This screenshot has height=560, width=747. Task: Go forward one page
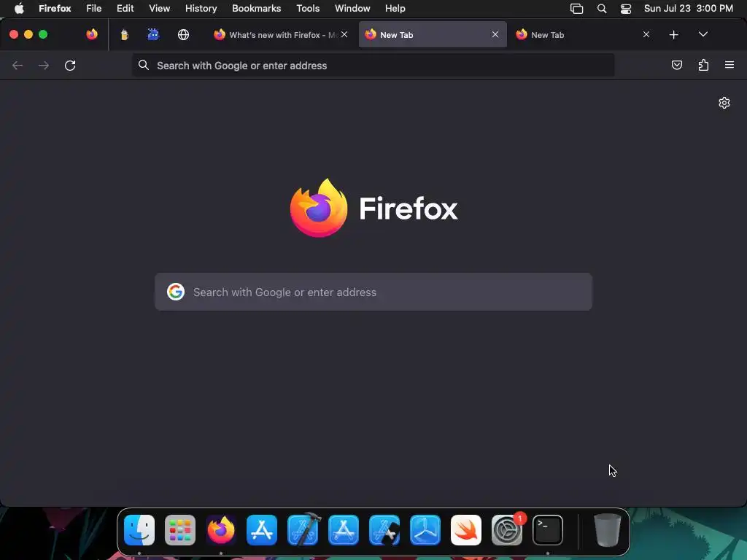pos(43,65)
